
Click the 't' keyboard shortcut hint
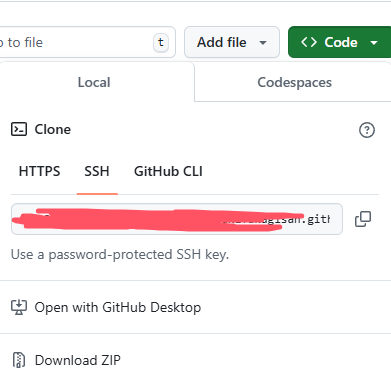click(x=161, y=42)
